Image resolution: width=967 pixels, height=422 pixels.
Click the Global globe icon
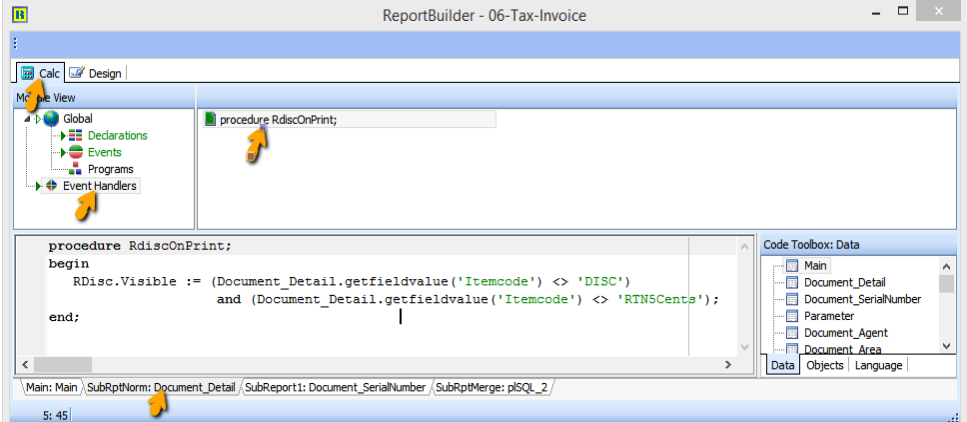[51, 119]
